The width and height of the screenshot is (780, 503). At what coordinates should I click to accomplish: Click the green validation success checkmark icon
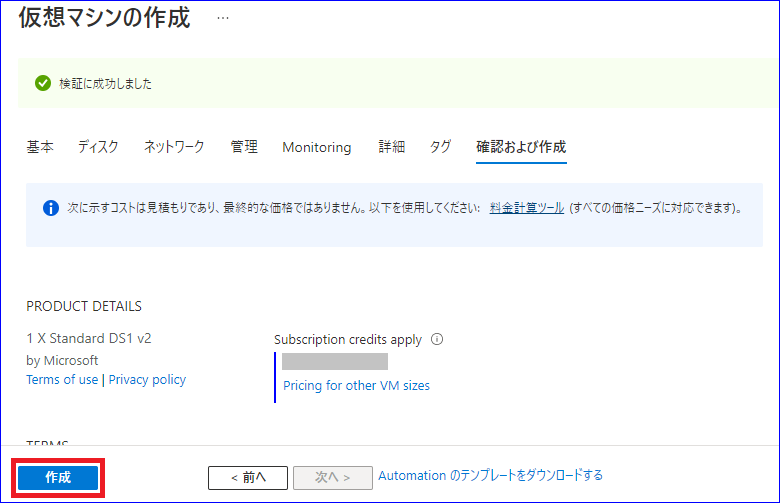point(43,83)
